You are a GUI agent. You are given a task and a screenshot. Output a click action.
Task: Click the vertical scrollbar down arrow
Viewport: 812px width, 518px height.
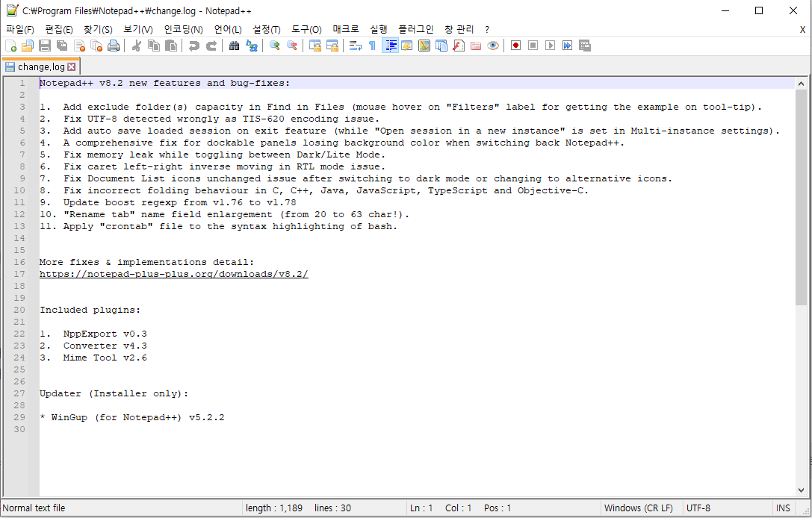[801, 490]
